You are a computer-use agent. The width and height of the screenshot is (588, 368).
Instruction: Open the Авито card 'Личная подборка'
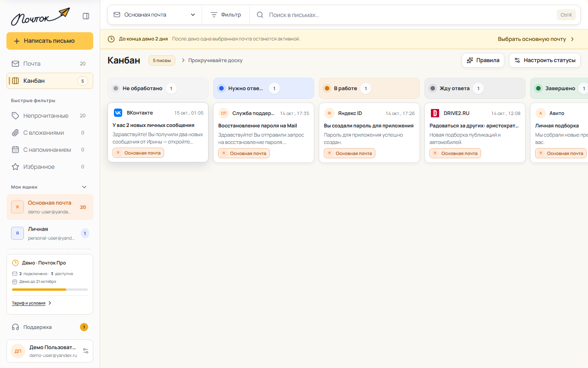point(559,132)
